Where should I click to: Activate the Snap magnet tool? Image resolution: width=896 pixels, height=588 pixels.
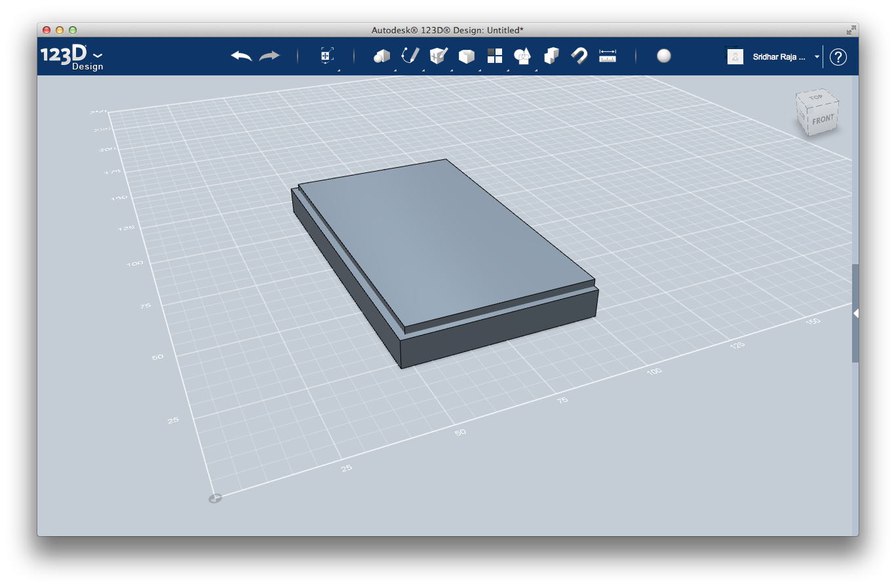tap(579, 56)
